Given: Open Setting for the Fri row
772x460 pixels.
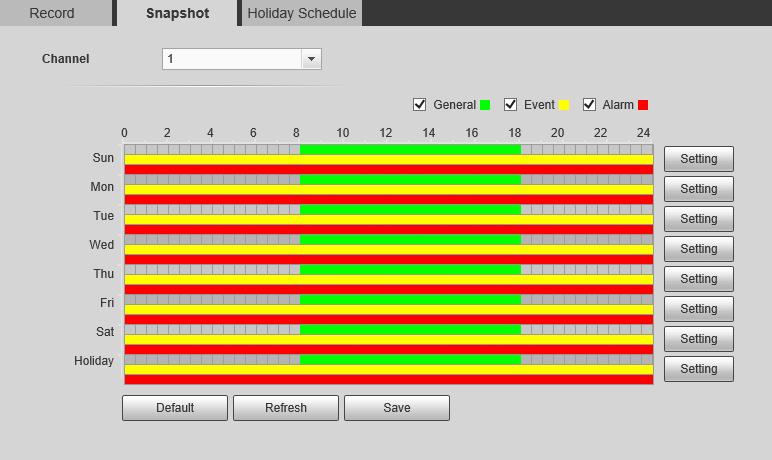Looking at the screenshot, I should (699, 309).
